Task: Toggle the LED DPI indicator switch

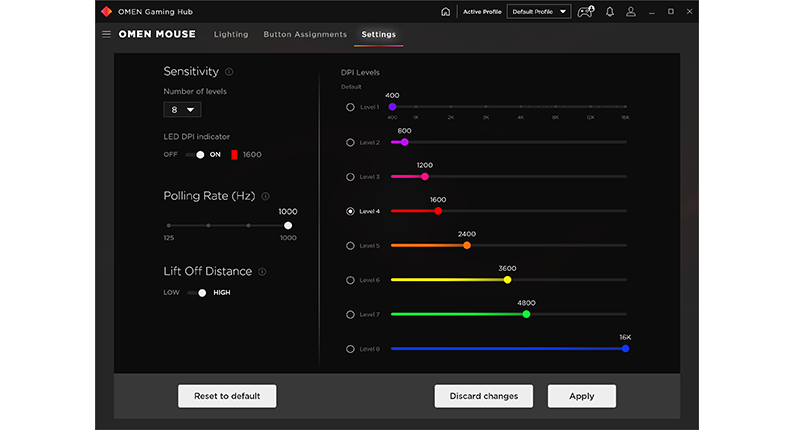Action: pyautogui.click(x=195, y=155)
